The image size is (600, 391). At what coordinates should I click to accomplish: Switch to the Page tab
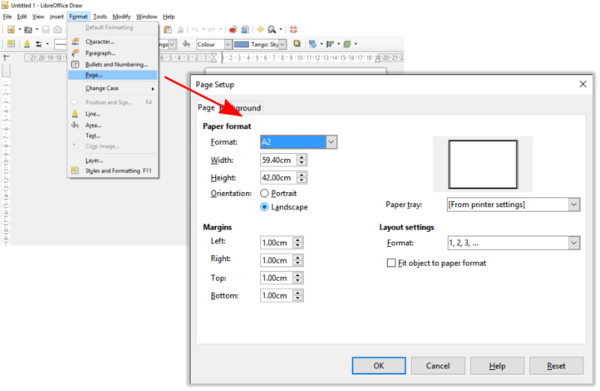tap(206, 108)
